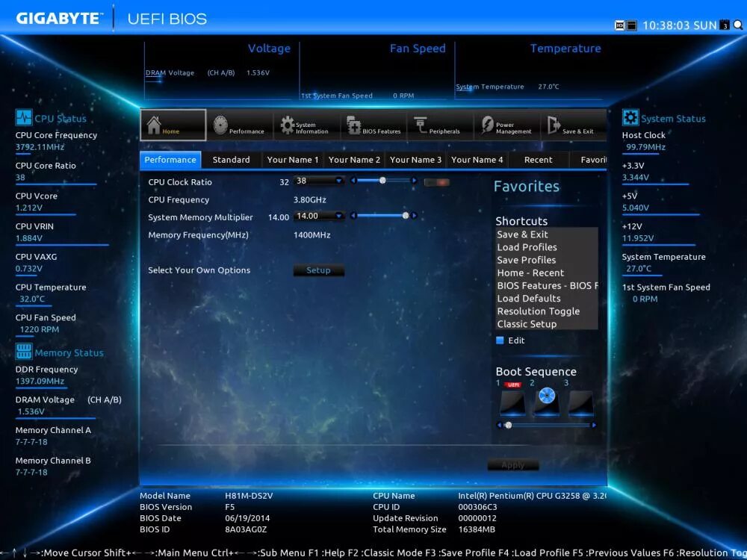Image resolution: width=747 pixels, height=560 pixels.
Task: Click the magnifier icon at top right
Action: point(738,25)
